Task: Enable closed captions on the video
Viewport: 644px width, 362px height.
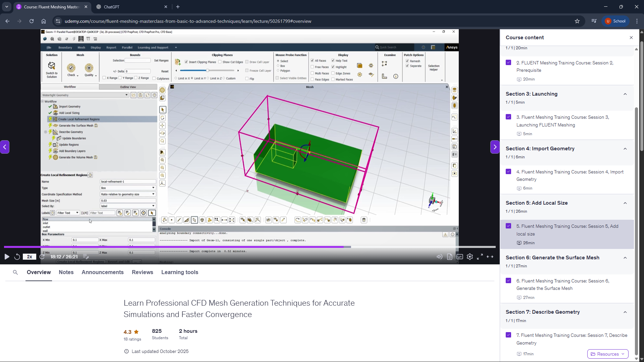Action: (x=460, y=257)
